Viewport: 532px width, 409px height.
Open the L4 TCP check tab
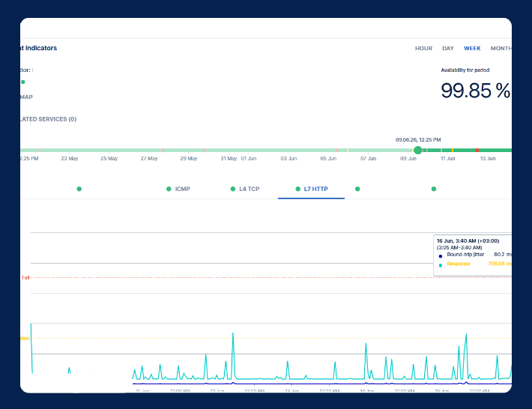[249, 189]
